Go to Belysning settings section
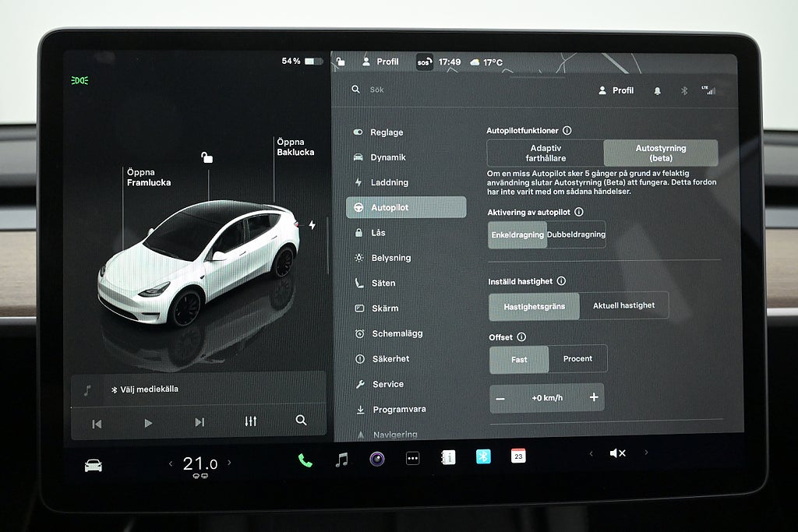798x532 pixels. (390, 258)
